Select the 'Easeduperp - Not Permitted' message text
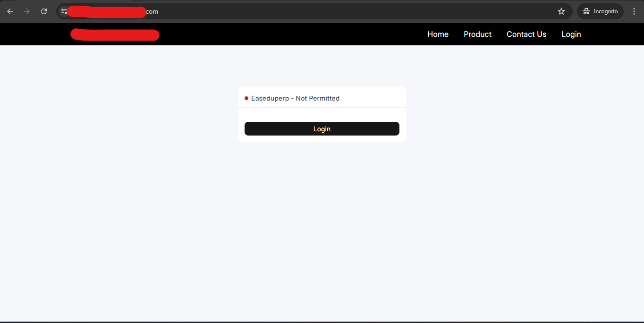 click(x=295, y=98)
